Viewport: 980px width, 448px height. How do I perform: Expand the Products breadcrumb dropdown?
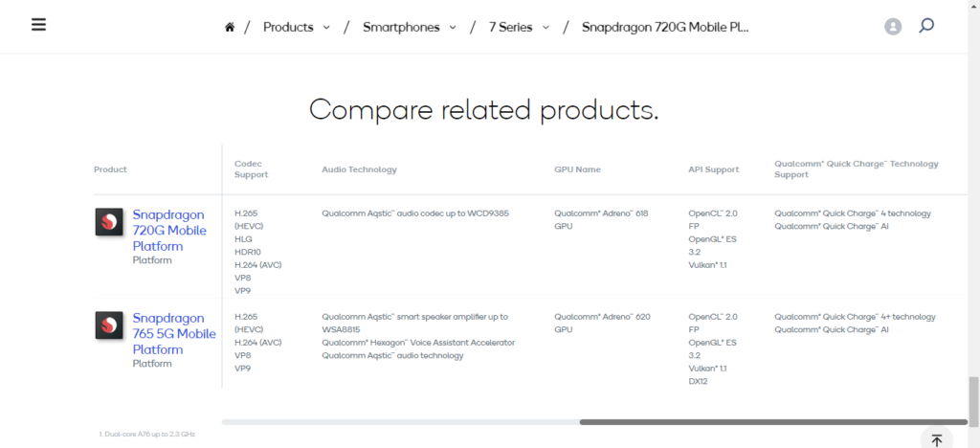point(326,28)
